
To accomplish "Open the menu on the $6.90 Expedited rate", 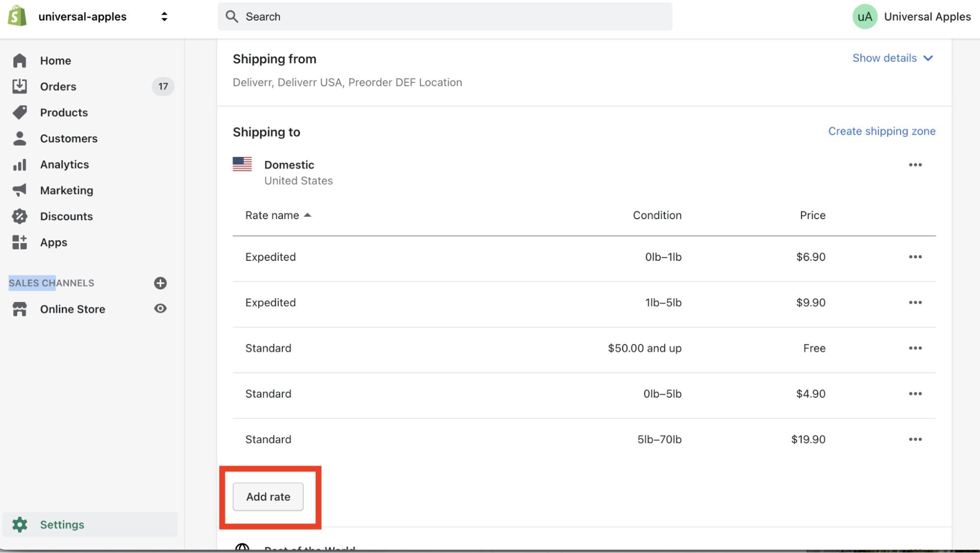I will 915,256.
